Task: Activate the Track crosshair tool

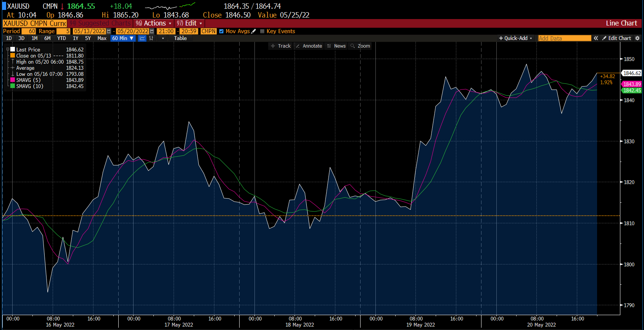Action: point(281,46)
